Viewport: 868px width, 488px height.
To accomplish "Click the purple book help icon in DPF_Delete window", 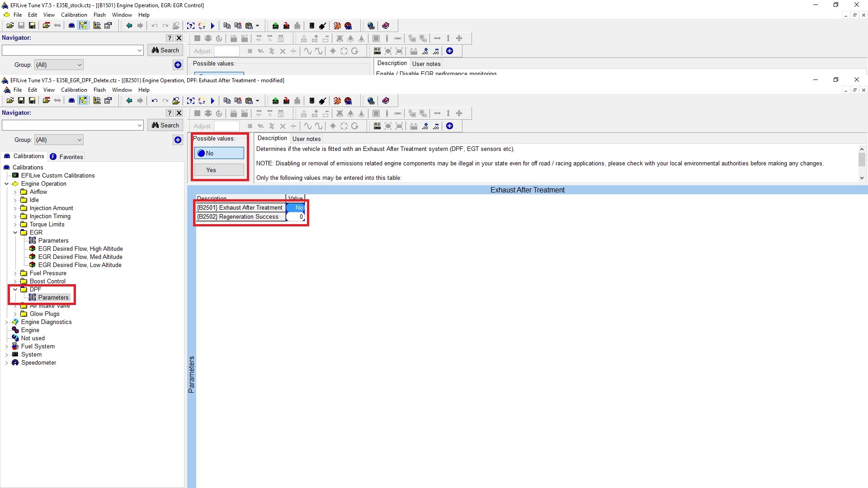I will point(386,101).
